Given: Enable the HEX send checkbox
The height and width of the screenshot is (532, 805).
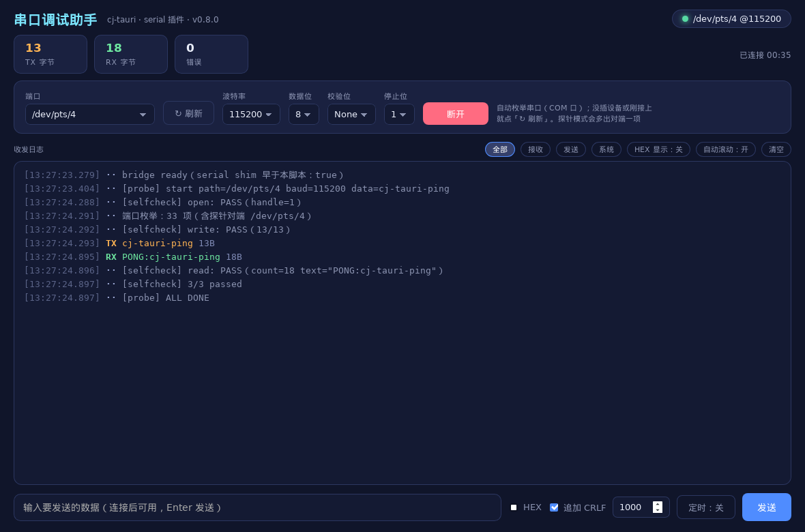Looking at the screenshot, I should (514, 507).
